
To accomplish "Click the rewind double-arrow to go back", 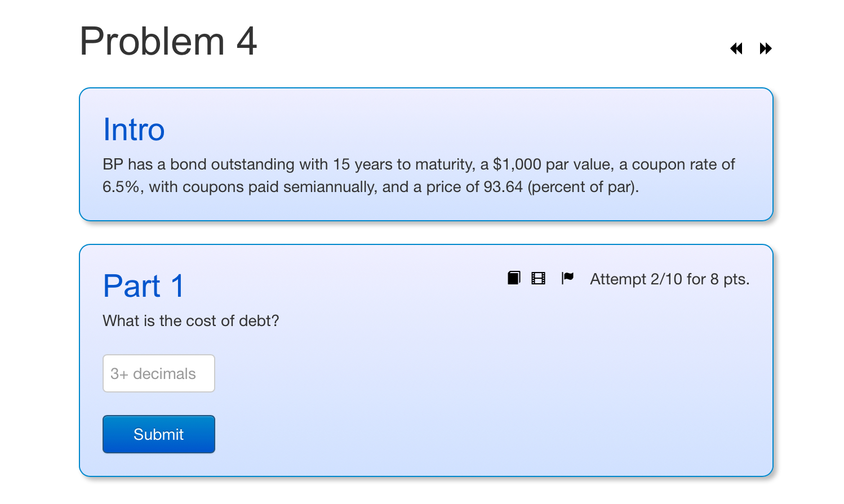I will (x=736, y=49).
